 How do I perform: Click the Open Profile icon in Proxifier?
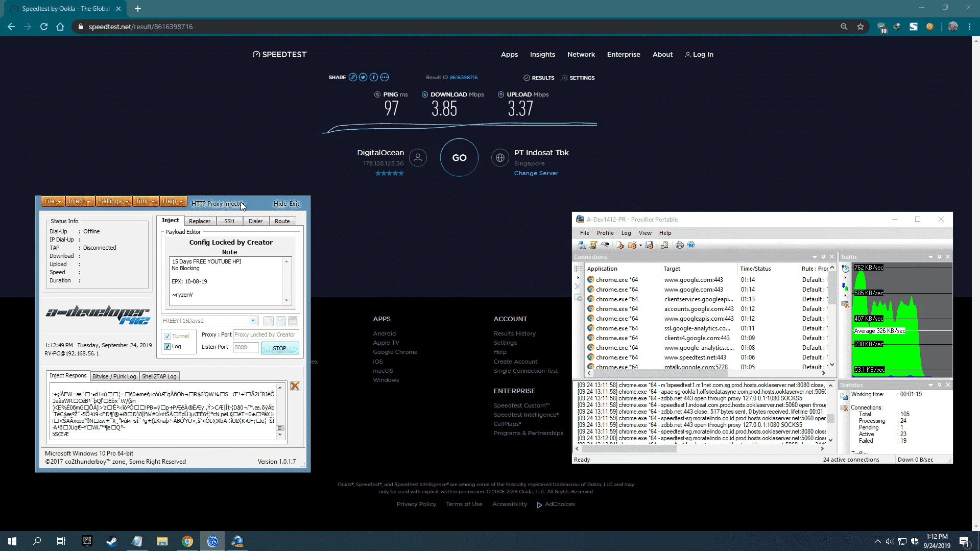[620, 245]
